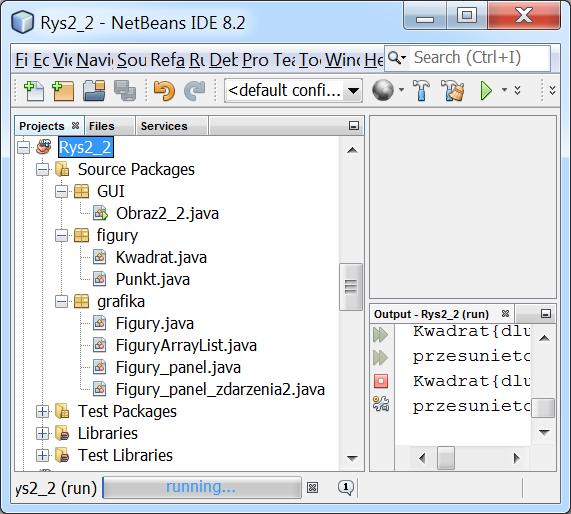The image size is (571, 514).
Task: Collapse the grafika package node
Action: coord(62,302)
